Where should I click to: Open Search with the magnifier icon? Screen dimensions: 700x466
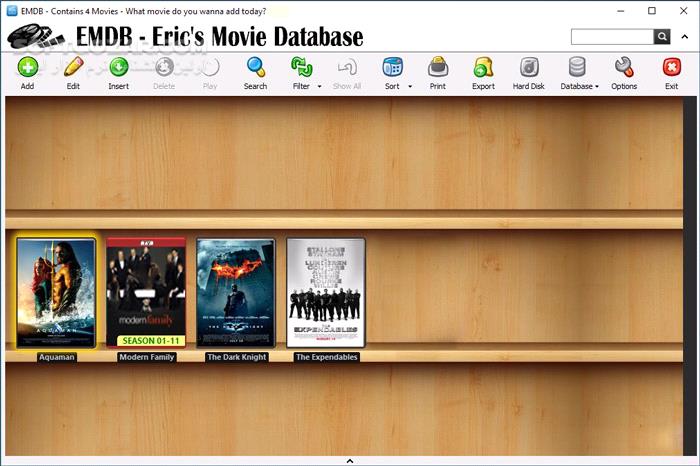click(x=255, y=68)
